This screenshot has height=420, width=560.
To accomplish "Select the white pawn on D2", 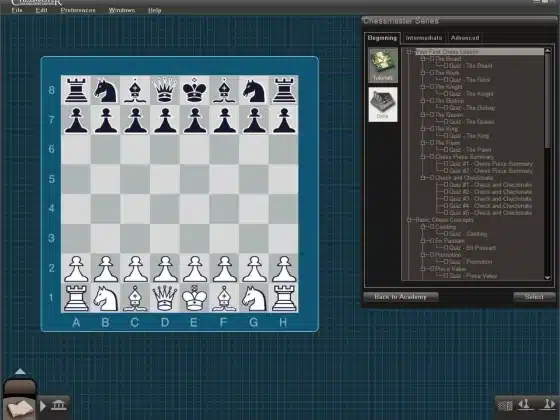I will click(x=165, y=269).
